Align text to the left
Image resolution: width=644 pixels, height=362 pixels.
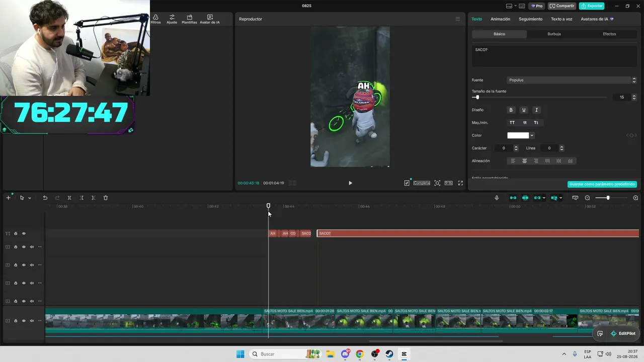[513, 161]
